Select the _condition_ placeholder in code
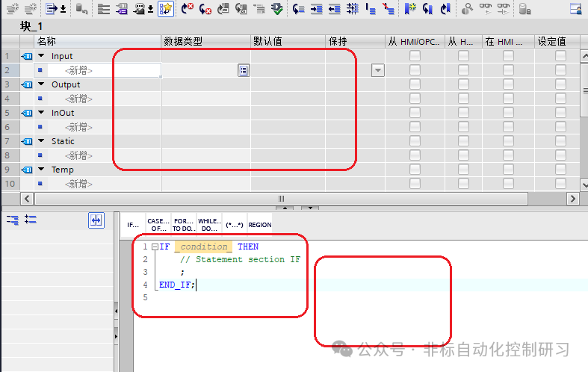 (x=204, y=247)
